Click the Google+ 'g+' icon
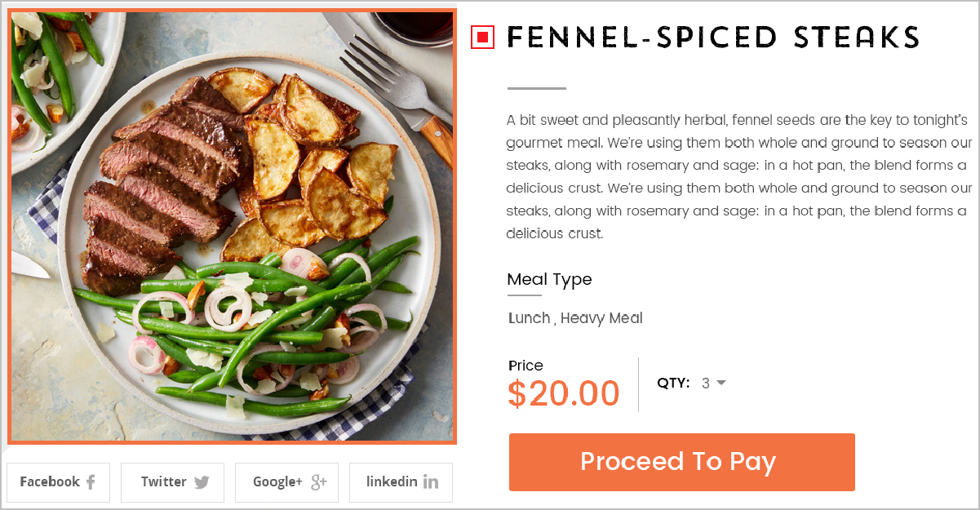 pos(318,482)
